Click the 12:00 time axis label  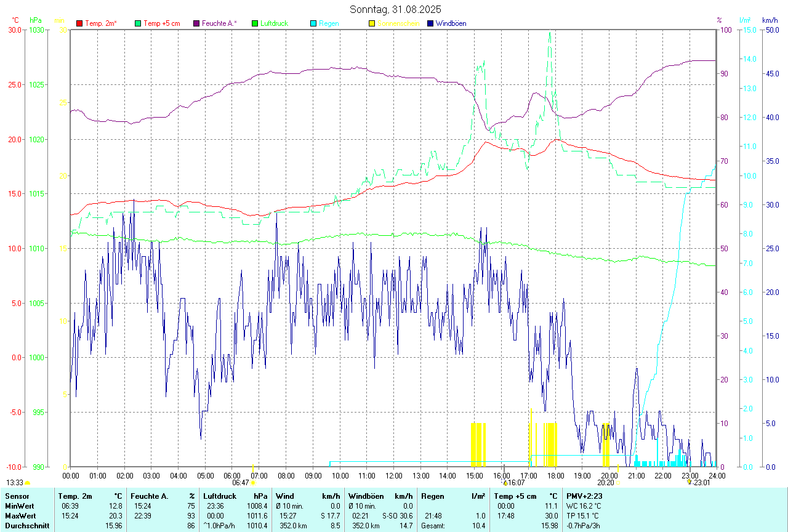(x=394, y=476)
